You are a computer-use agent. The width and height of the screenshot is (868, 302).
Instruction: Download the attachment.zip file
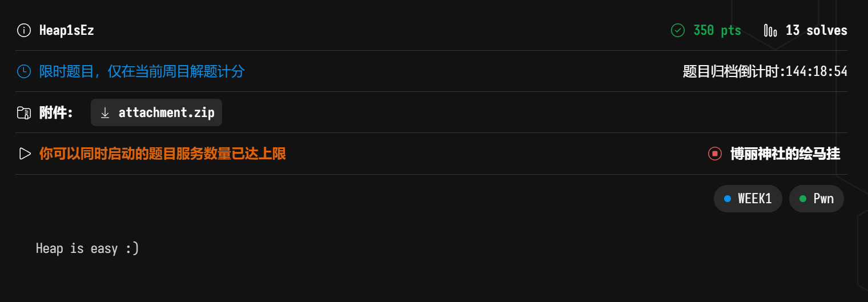(x=166, y=112)
